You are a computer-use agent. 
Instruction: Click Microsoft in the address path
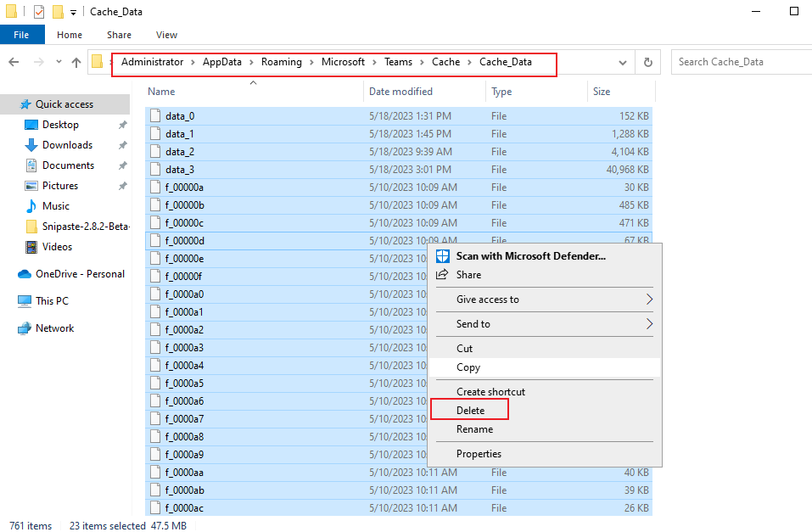click(x=343, y=62)
